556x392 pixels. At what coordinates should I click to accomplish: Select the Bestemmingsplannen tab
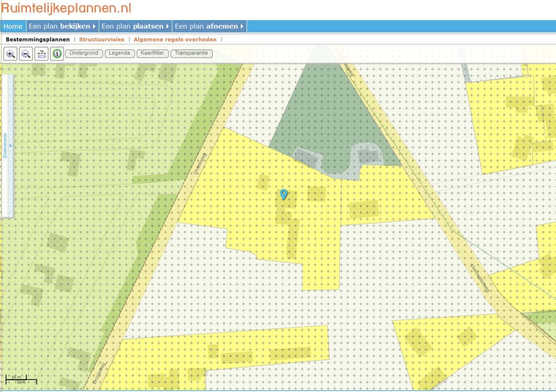[38, 39]
